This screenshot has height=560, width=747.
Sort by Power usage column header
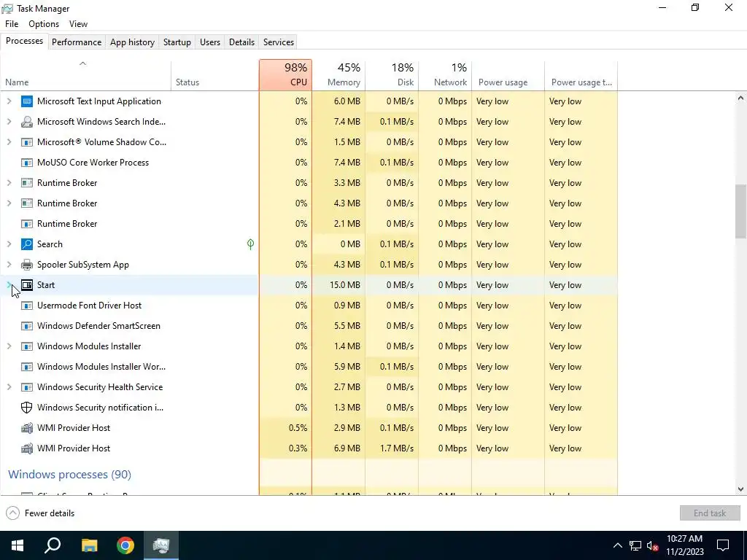coord(508,75)
